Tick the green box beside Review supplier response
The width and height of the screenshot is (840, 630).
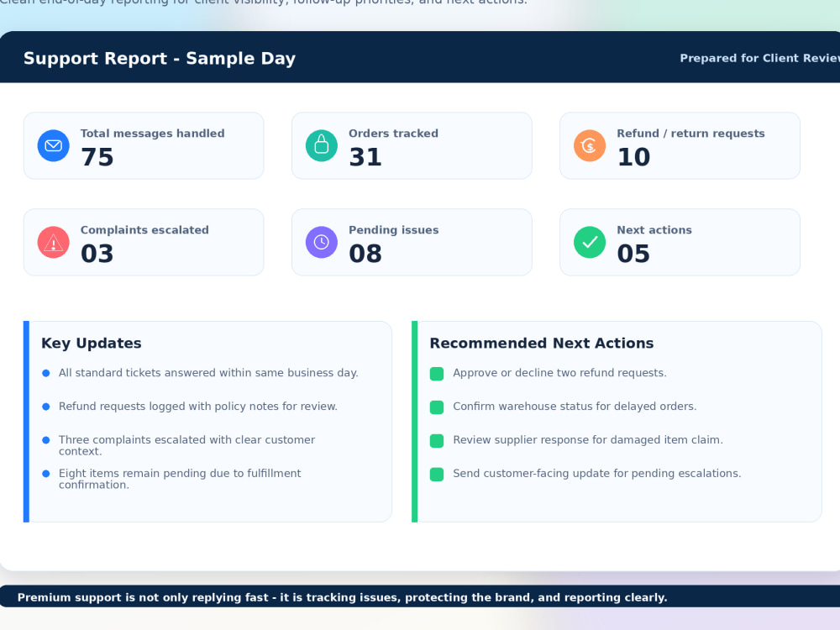(x=437, y=441)
